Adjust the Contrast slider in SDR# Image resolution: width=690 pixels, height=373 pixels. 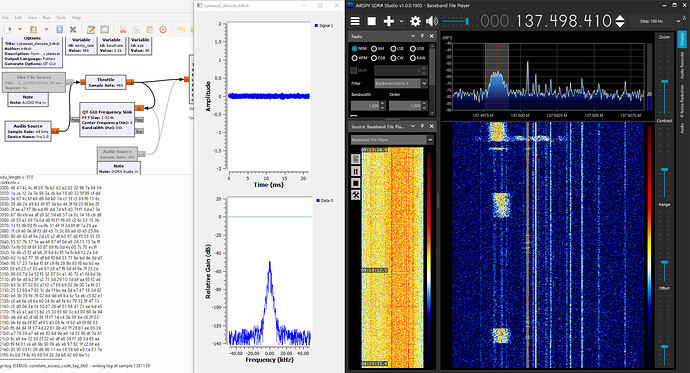(x=664, y=169)
